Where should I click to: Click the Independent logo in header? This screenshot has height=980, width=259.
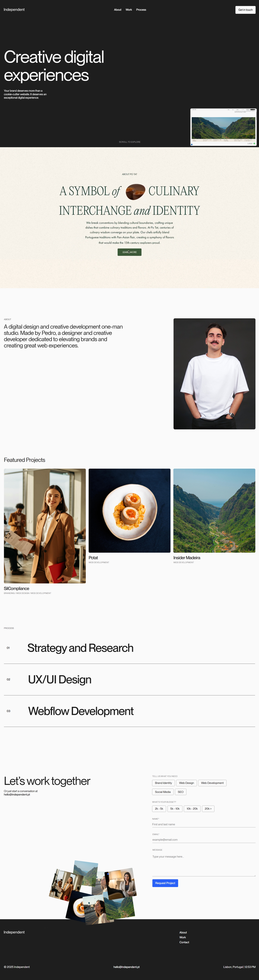coord(14,9)
